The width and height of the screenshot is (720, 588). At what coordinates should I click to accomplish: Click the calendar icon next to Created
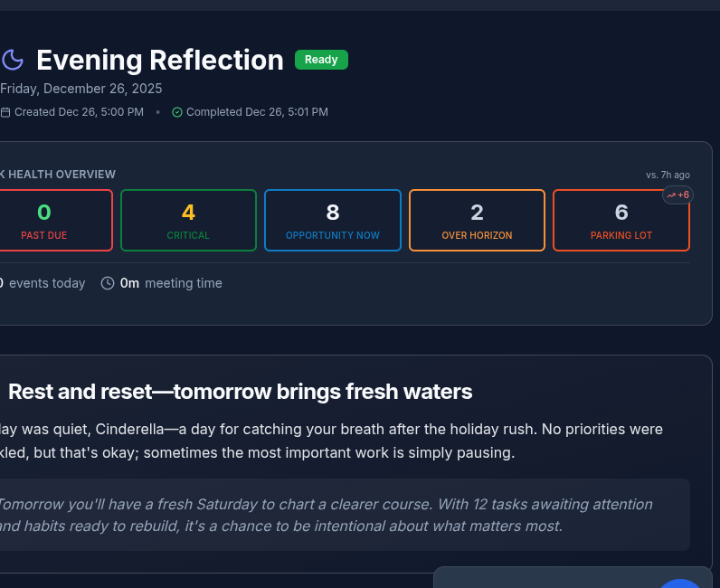pos(5,112)
